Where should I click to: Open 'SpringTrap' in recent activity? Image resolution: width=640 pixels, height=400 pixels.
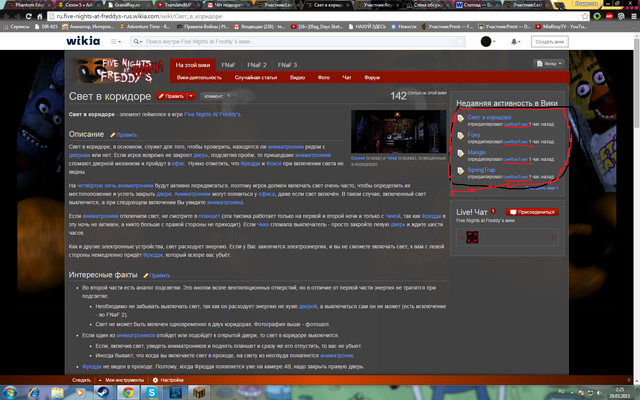[x=481, y=170]
